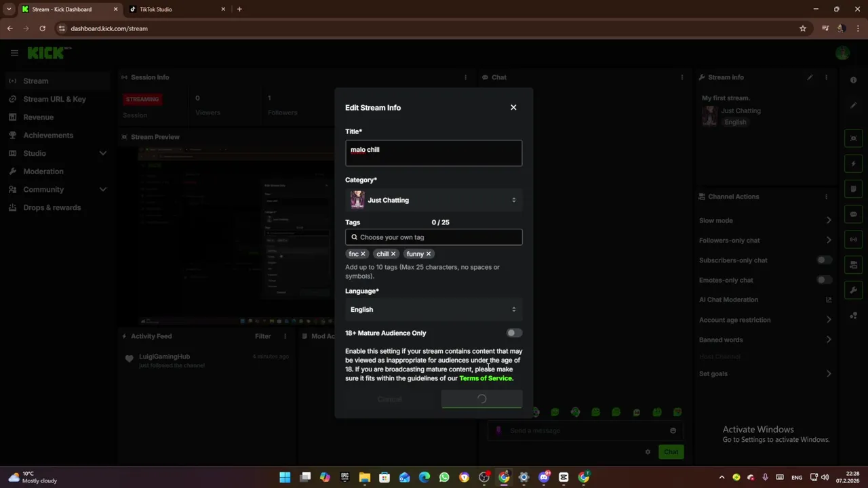Open Discord from the taskbar

tap(544, 477)
